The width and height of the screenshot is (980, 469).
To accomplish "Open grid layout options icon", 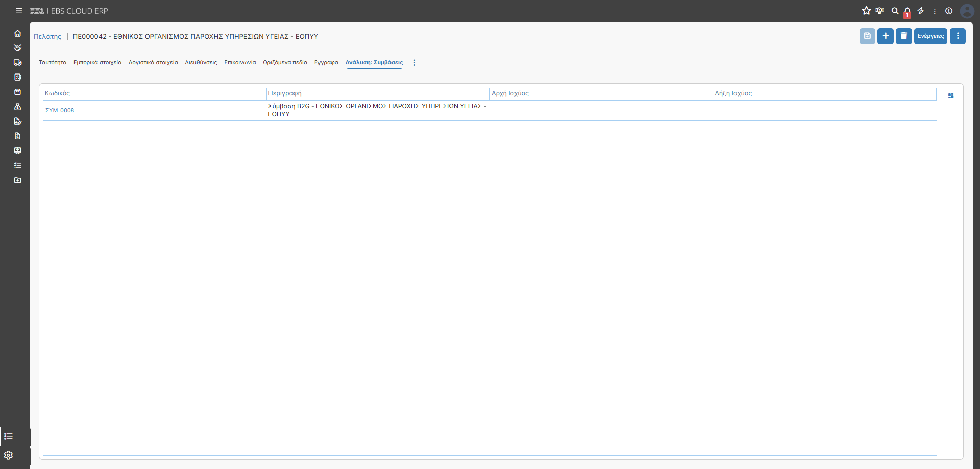I will (x=951, y=96).
